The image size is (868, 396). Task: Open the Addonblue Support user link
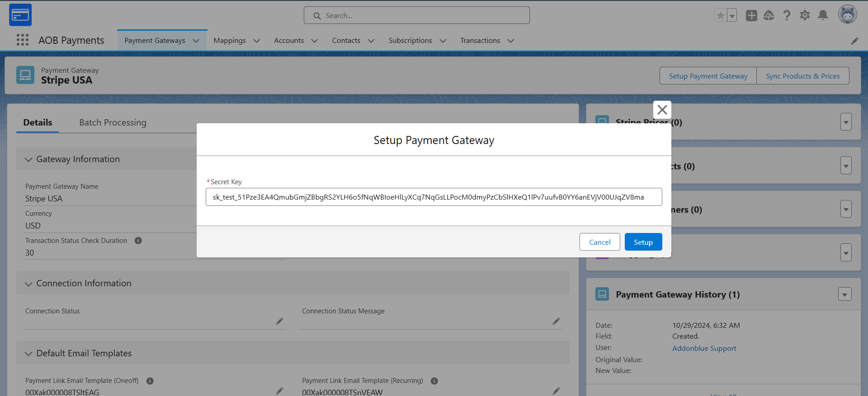704,348
